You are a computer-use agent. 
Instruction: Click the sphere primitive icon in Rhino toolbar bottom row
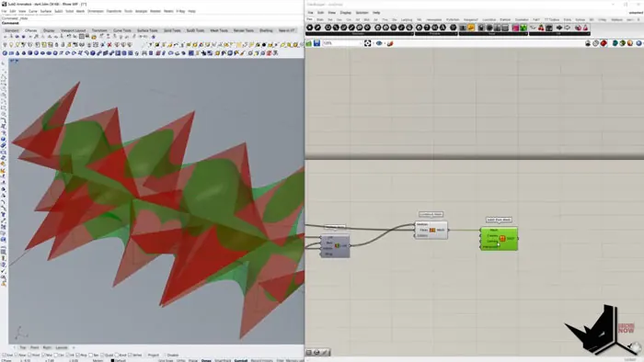coord(5,53)
